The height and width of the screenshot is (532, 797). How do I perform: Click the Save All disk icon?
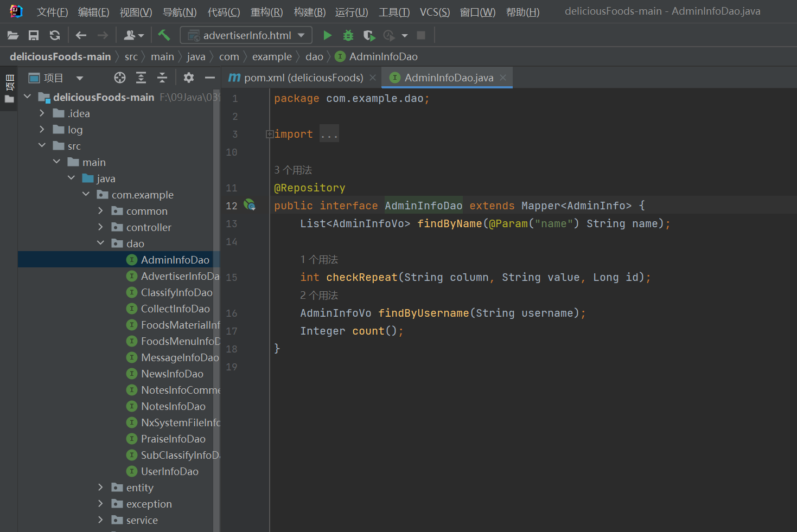click(34, 35)
